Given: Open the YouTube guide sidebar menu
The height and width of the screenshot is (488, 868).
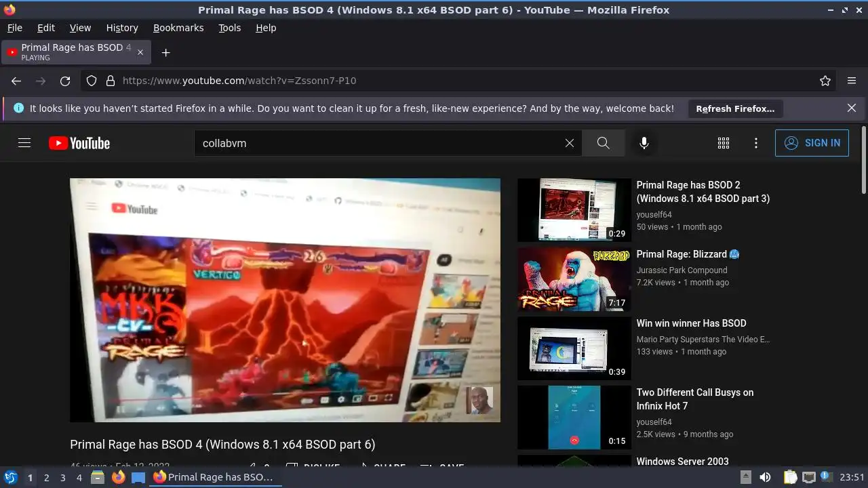Looking at the screenshot, I should 24,143.
